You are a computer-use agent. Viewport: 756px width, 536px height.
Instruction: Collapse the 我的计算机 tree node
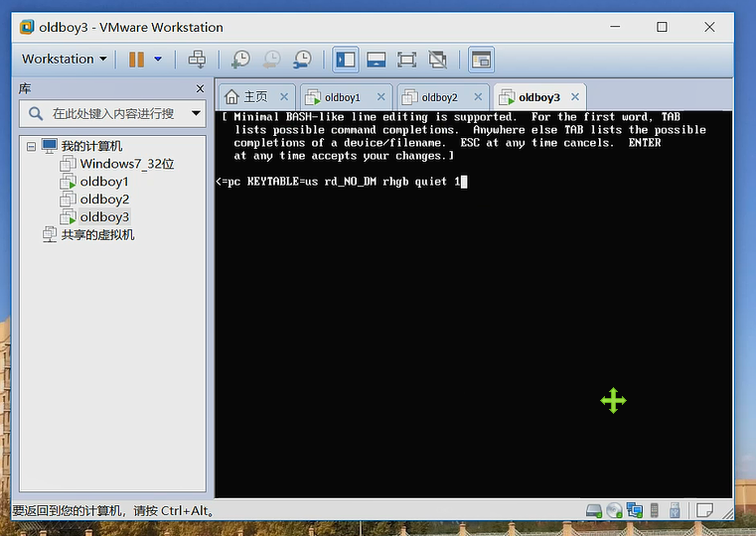[x=32, y=146]
